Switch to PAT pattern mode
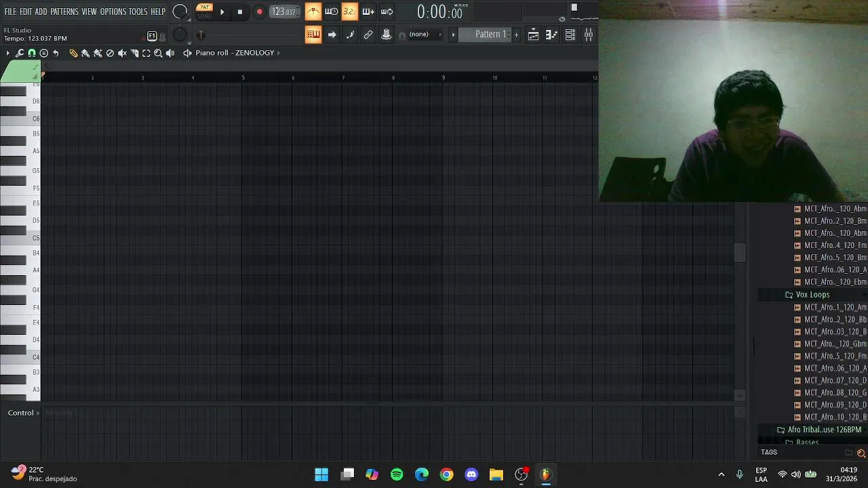Image resolution: width=868 pixels, height=488 pixels. coord(204,7)
